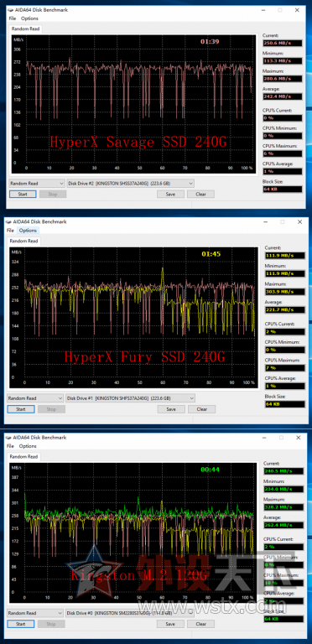Open File menu in HyperX Fury window
This screenshot has width=312, height=644.
tap(10, 231)
